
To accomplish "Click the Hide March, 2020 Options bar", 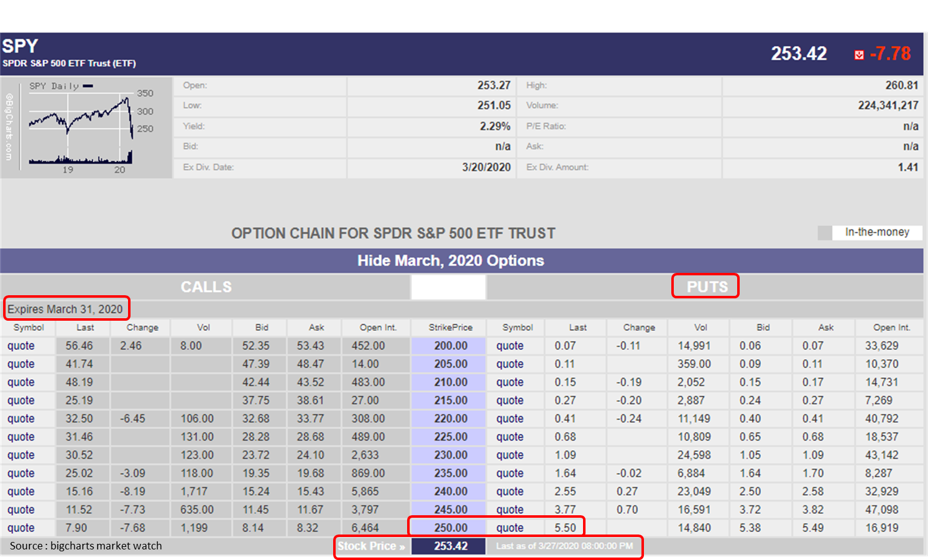I will click(462, 261).
